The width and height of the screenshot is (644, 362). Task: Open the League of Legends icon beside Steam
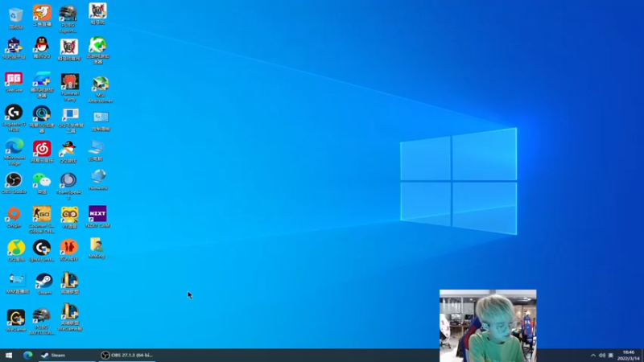tap(70, 283)
